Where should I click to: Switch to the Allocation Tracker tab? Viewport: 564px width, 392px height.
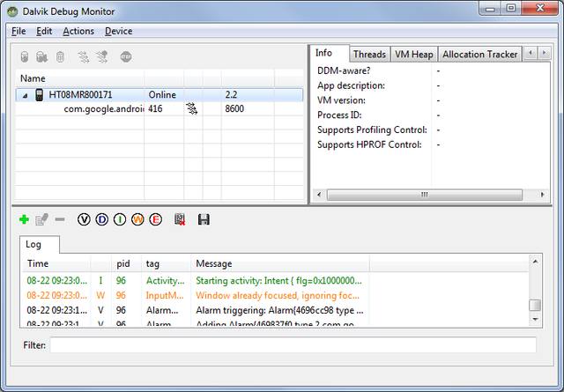coord(479,55)
